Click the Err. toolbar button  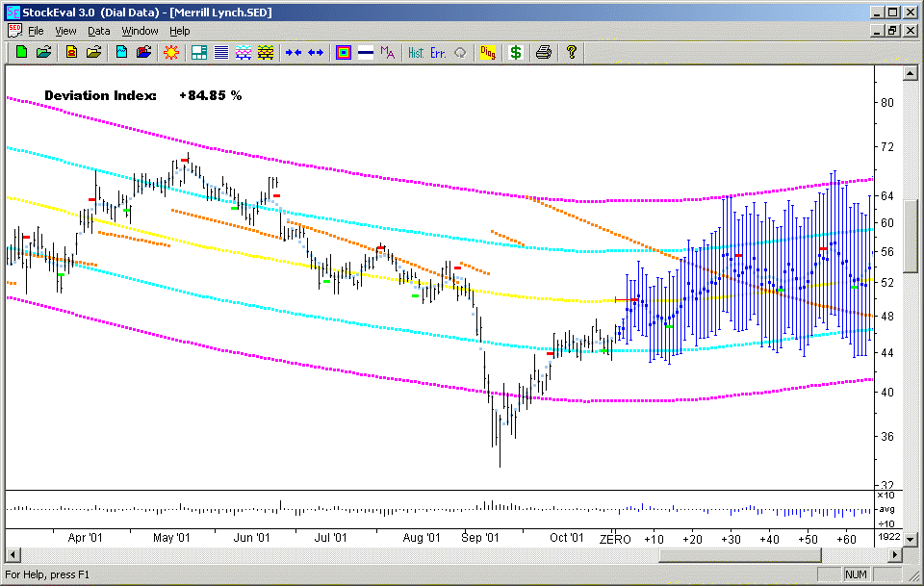(438, 52)
